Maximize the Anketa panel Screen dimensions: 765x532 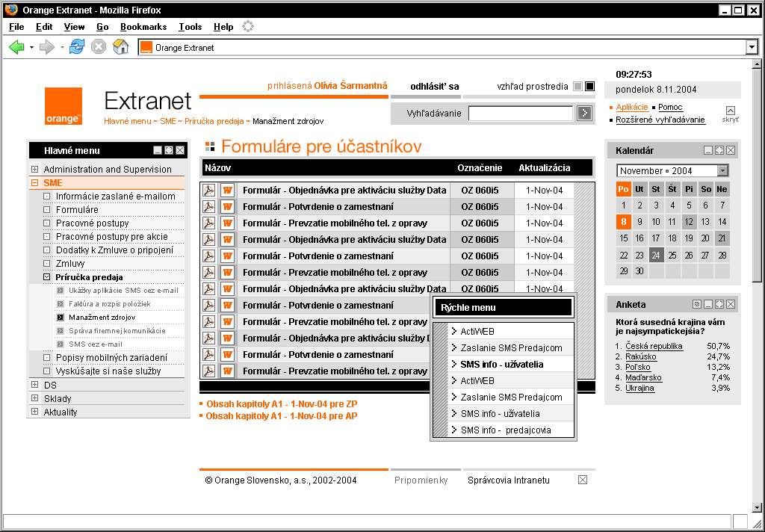pyautogui.click(x=719, y=304)
